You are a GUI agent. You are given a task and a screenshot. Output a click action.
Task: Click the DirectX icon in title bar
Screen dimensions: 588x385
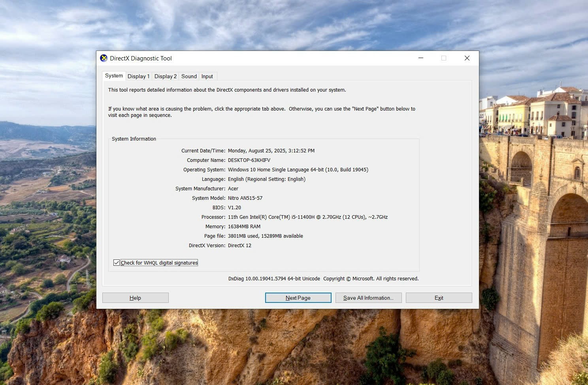tap(104, 58)
